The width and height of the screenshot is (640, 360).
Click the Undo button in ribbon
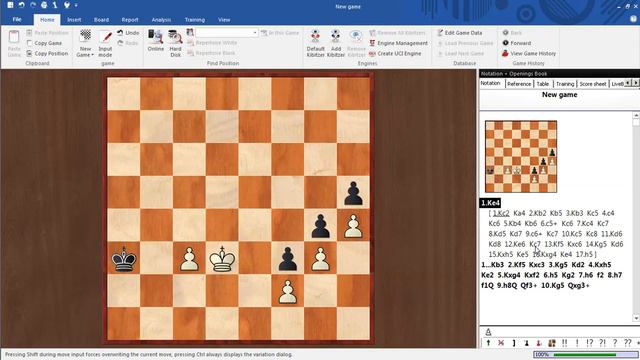pos(128,33)
